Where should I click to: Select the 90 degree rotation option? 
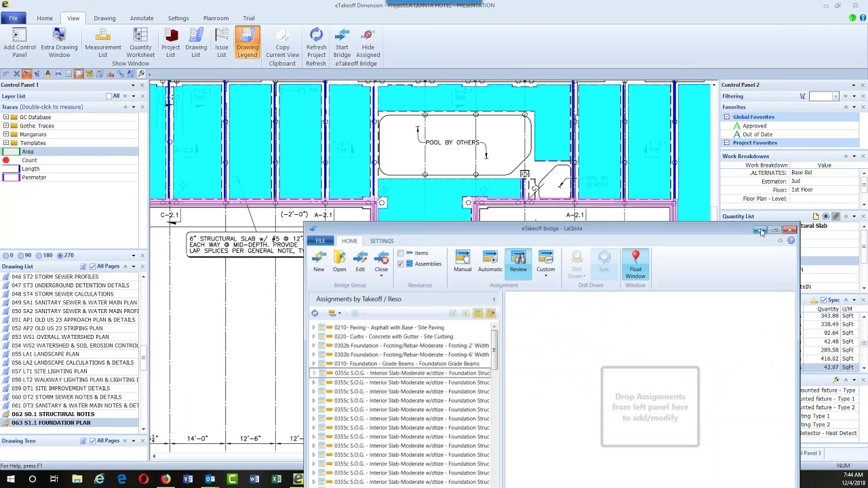coord(21,256)
